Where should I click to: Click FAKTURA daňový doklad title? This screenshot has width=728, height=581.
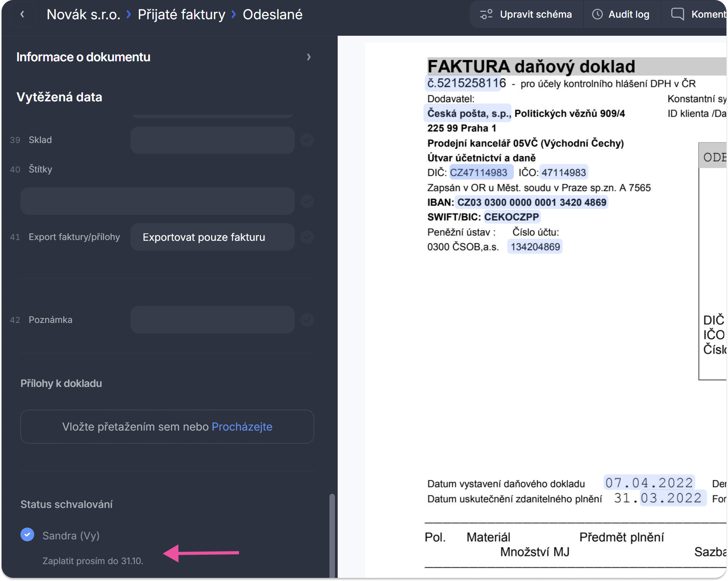tap(531, 66)
